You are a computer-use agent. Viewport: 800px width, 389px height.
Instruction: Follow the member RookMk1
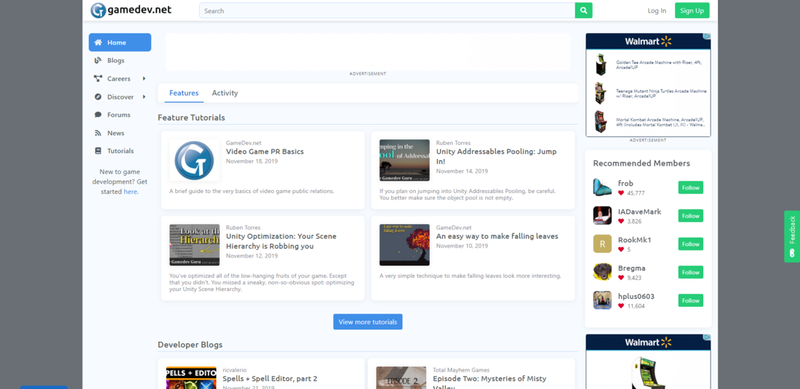tap(691, 244)
